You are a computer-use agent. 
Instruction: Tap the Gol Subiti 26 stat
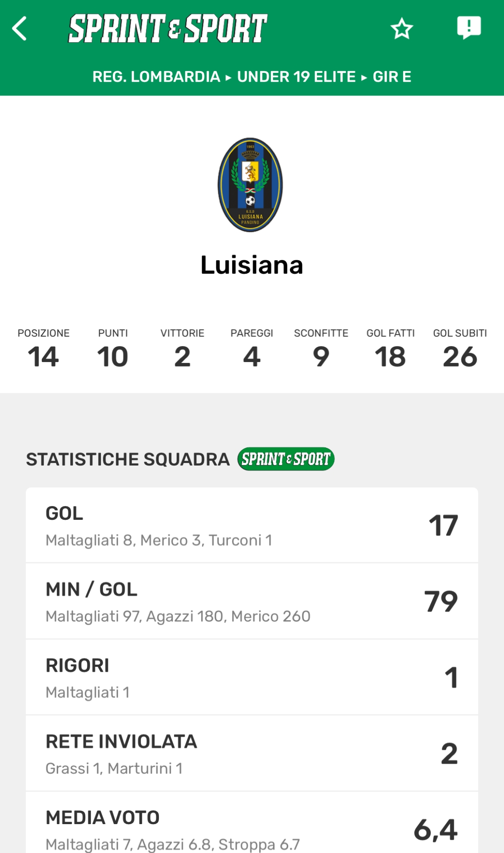[460, 350]
